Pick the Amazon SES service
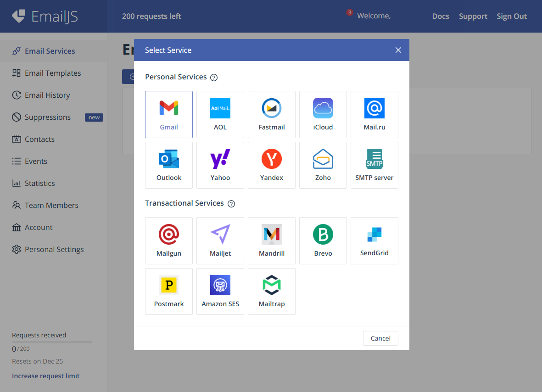 point(220,291)
